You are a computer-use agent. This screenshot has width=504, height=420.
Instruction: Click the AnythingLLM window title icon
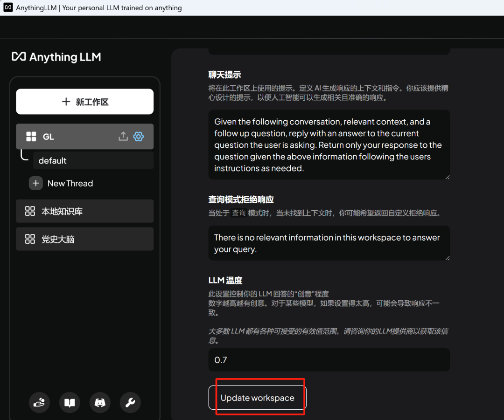click(x=8, y=7)
